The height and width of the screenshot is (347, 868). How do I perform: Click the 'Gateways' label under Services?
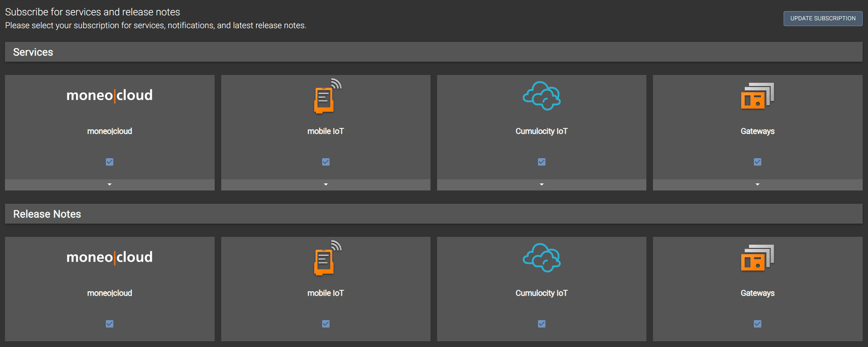pyautogui.click(x=758, y=131)
